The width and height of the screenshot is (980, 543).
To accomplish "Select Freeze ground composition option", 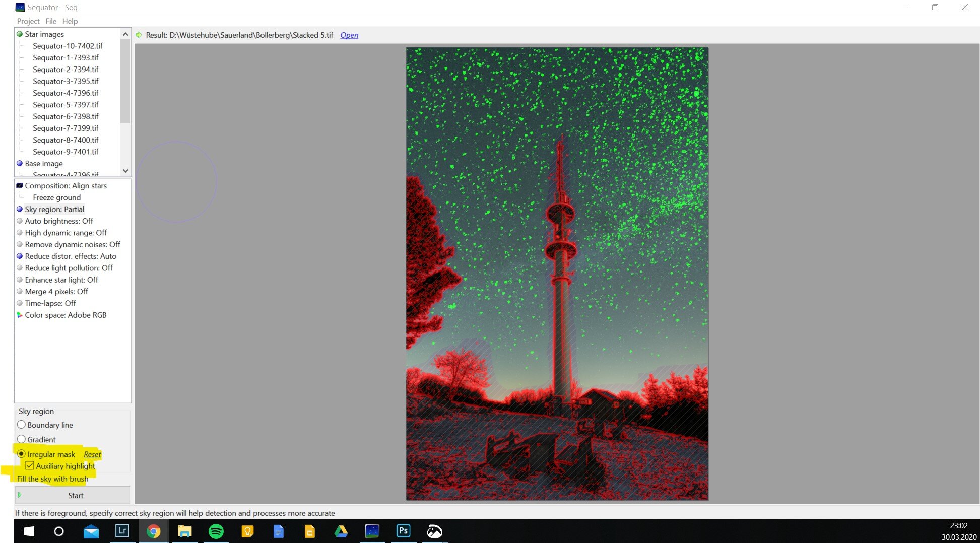I will tap(56, 197).
